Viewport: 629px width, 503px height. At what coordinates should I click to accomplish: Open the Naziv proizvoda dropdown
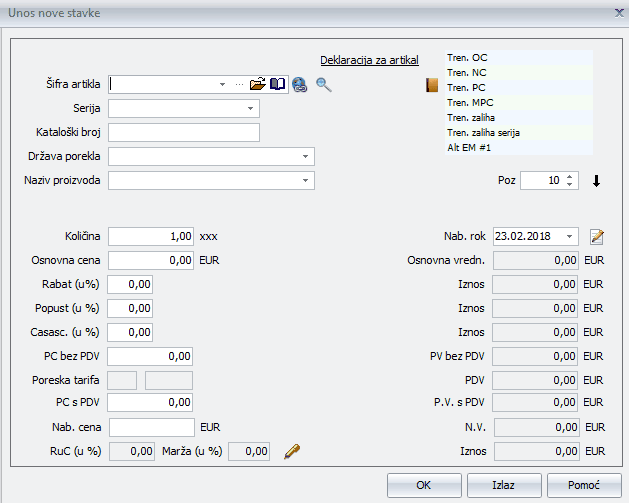point(304,181)
